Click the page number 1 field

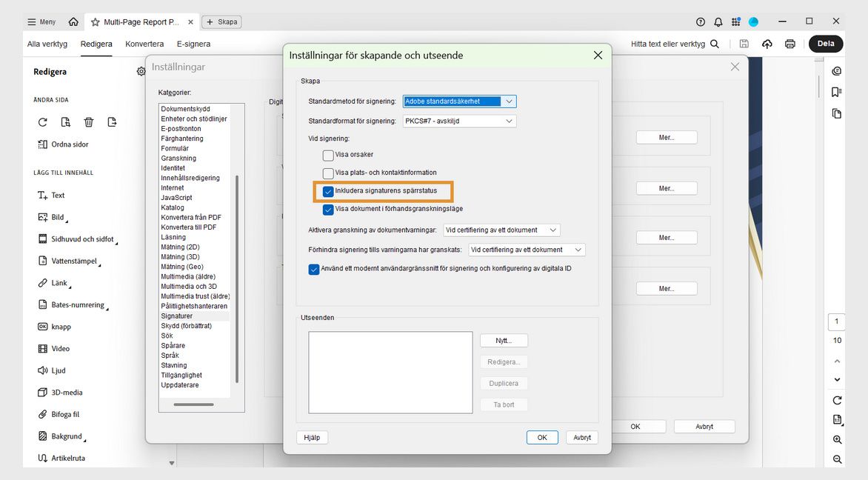[836, 321]
